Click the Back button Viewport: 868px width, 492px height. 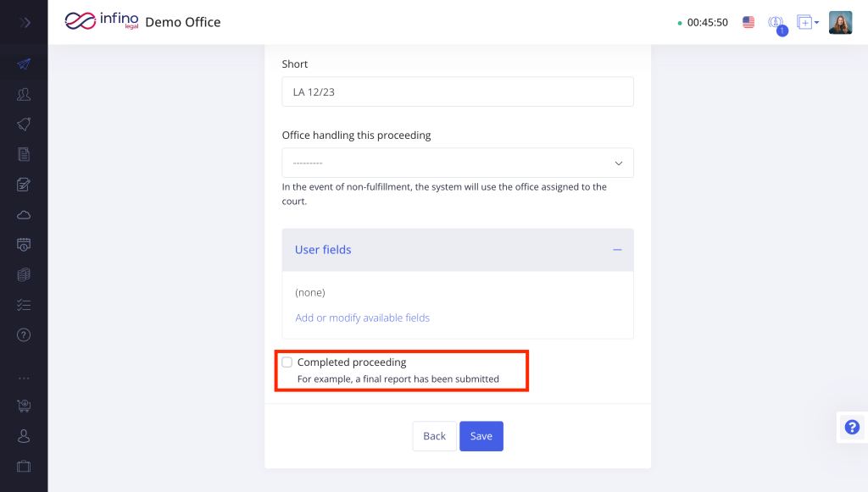434,436
